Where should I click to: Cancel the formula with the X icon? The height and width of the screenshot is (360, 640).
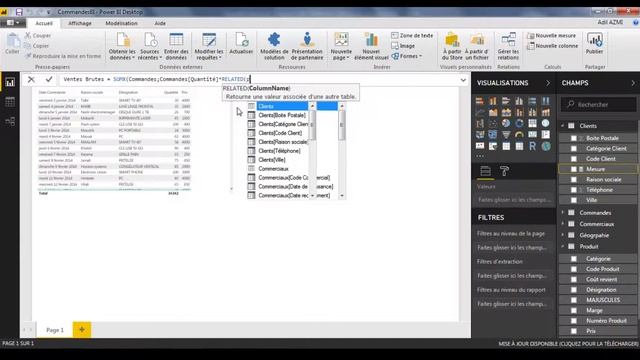point(31,79)
